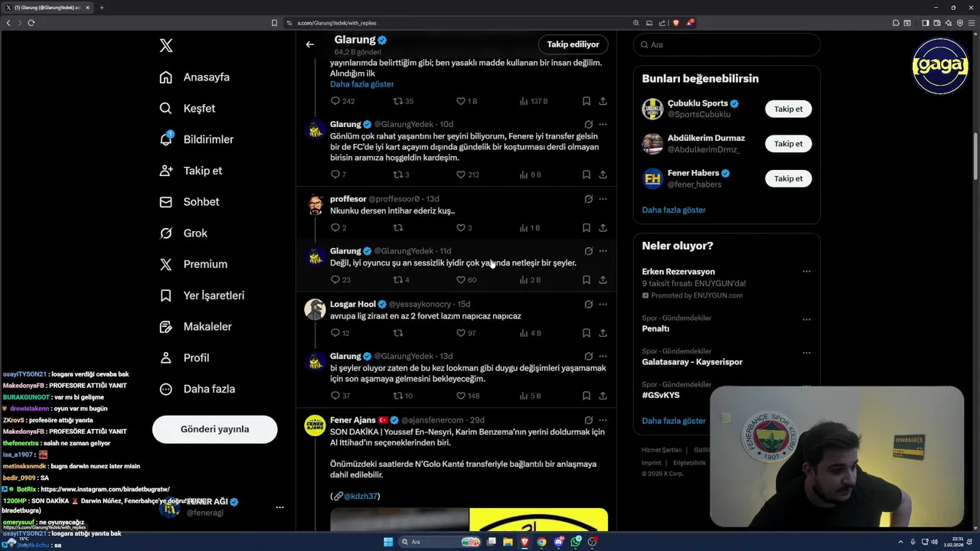Open Grok from sidebar
980x551 pixels.
[x=183, y=233]
